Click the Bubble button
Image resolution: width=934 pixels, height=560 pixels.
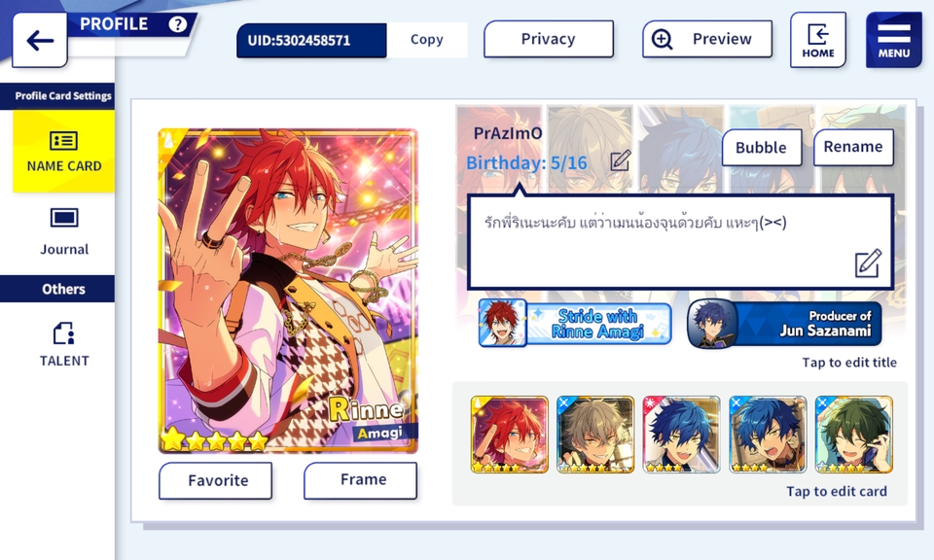(x=761, y=147)
